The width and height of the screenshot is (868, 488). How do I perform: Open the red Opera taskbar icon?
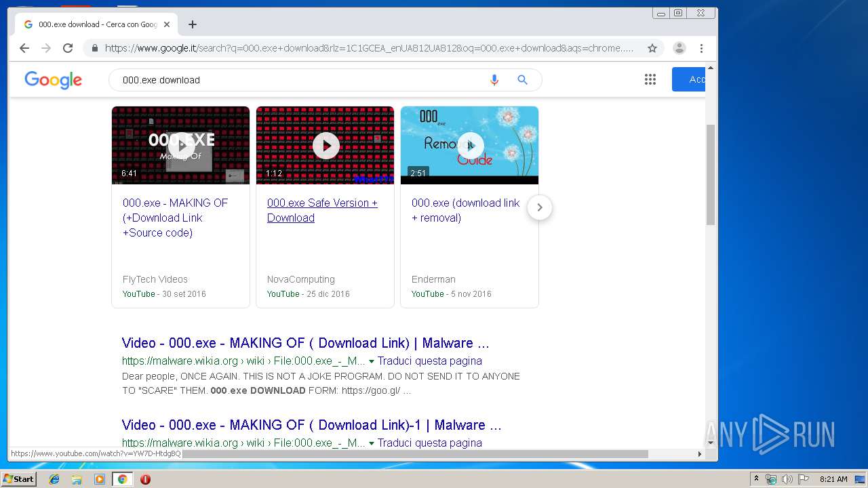[x=145, y=479]
